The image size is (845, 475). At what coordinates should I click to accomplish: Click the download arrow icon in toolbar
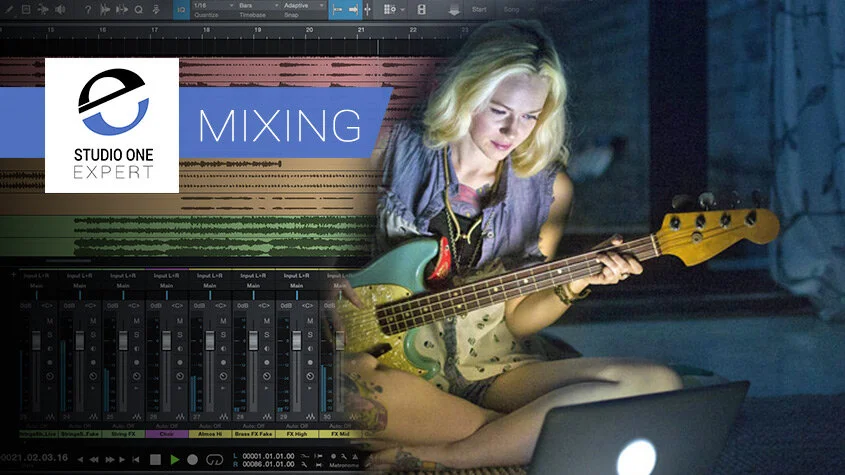pyautogui.click(x=454, y=10)
